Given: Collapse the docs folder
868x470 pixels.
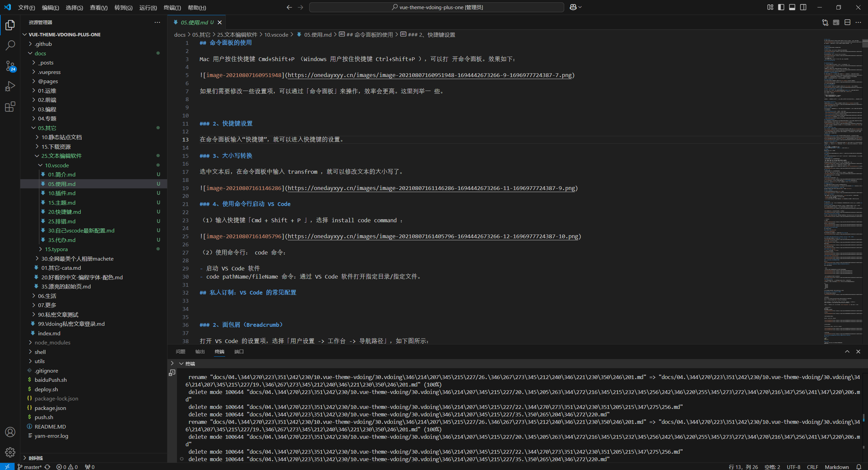Looking at the screenshot, I should pyautogui.click(x=94, y=53).
